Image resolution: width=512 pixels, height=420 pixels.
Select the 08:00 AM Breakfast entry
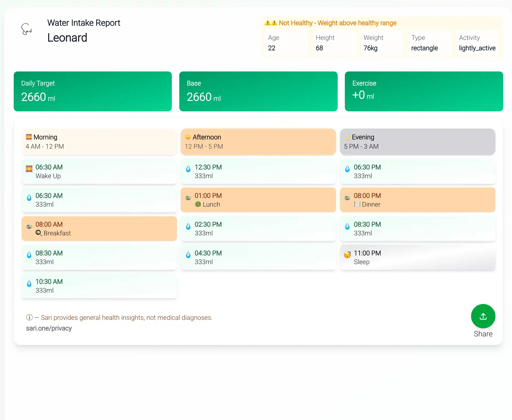pos(99,229)
